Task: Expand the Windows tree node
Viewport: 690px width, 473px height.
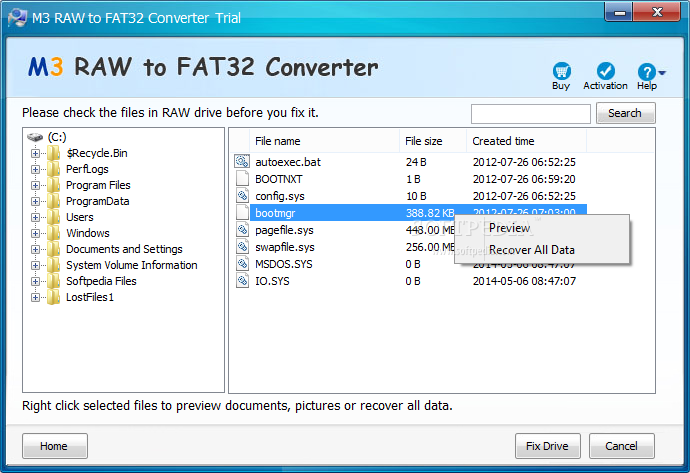Action: pos(35,234)
